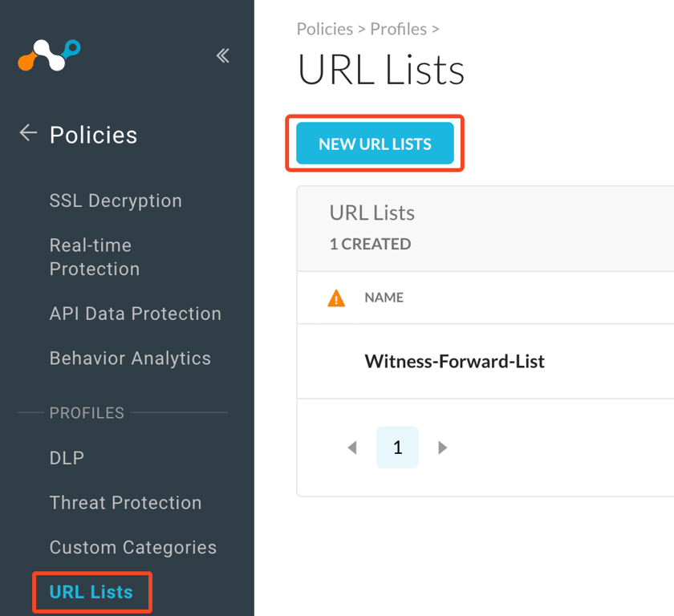This screenshot has height=616, width=674.
Task: Go to next page arrow
Action: click(443, 448)
